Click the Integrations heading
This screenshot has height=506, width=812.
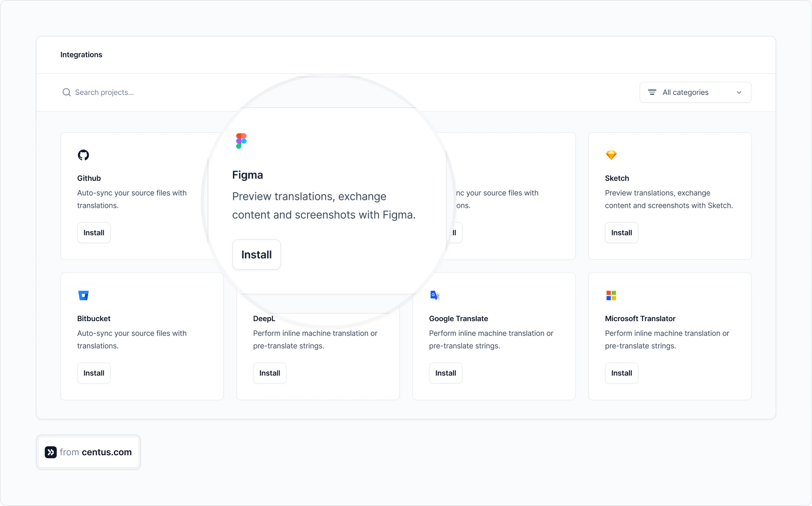coord(81,54)
